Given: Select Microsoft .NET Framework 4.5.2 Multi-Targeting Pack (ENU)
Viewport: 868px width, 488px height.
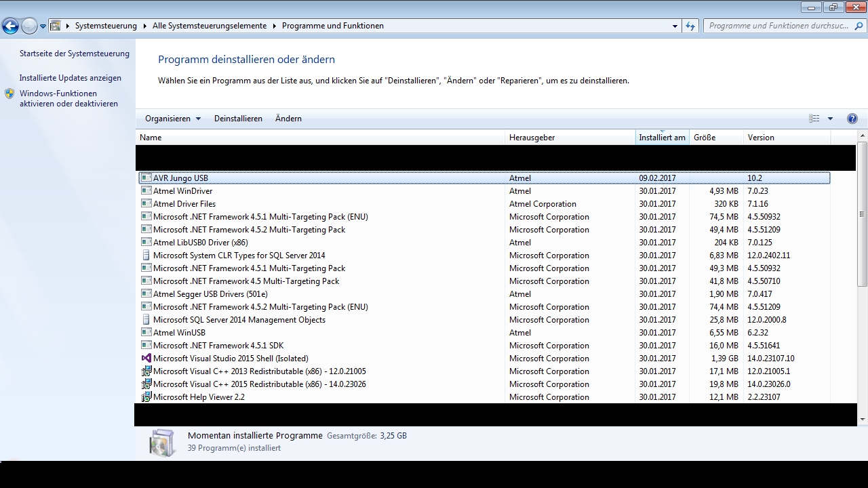Looking at the screenshot, I should (260, 307).
